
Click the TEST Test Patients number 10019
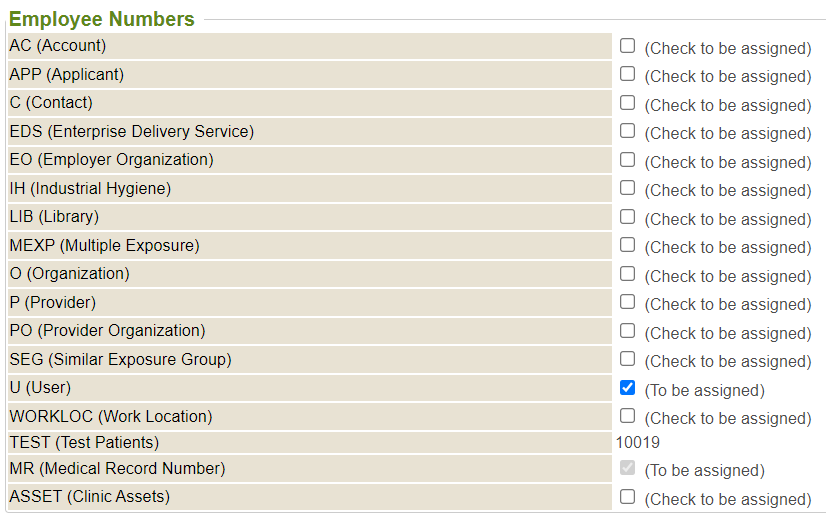[x=637, y=442]
